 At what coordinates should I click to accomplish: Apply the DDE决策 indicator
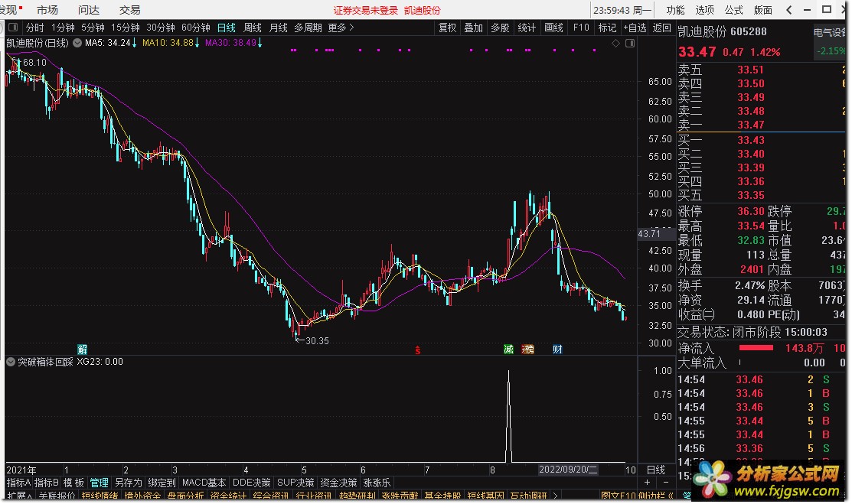pyautogui.click(x=252, y=483)
